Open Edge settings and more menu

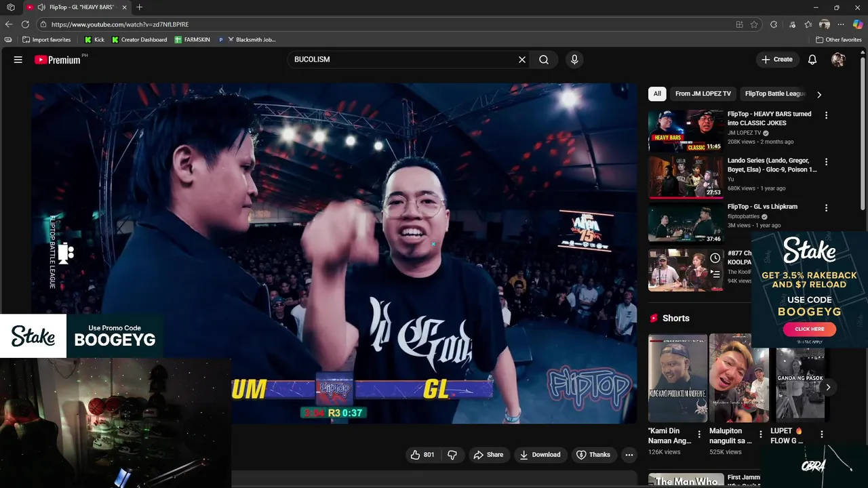842,24
